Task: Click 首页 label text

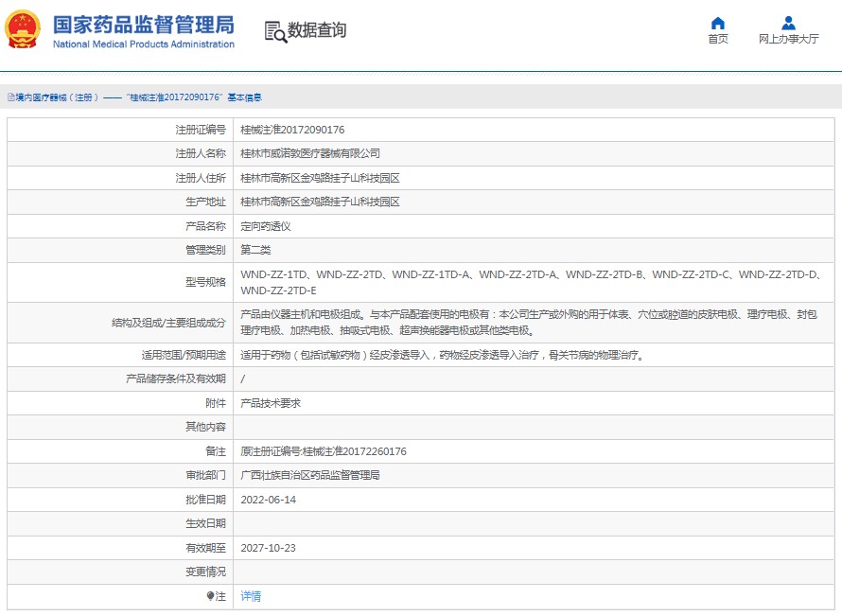Action: (x=717, y=39)
